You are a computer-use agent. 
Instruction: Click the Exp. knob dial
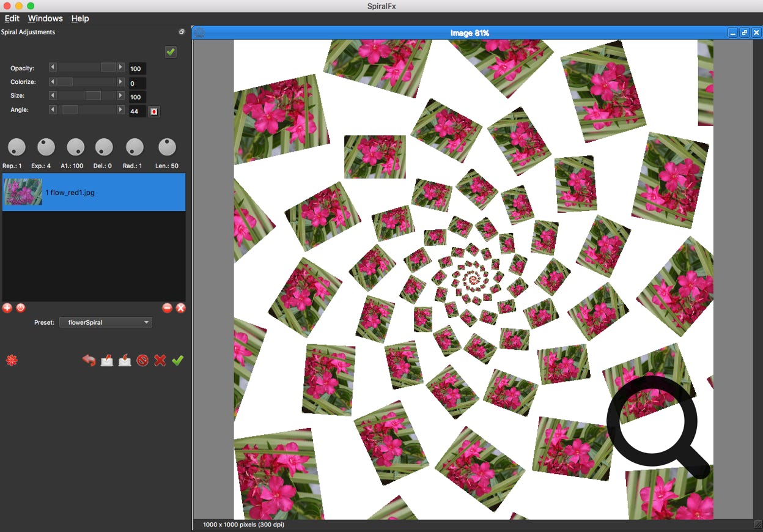(46, 147)
